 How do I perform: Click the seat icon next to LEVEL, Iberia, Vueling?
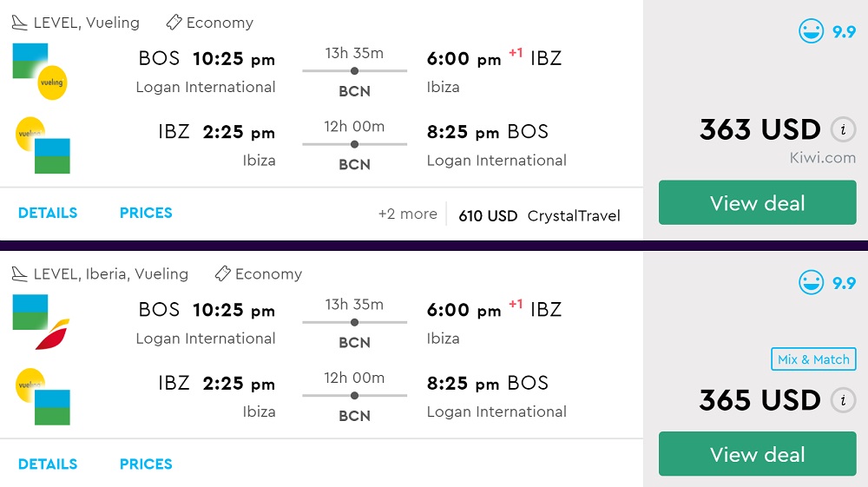[20, 274]
